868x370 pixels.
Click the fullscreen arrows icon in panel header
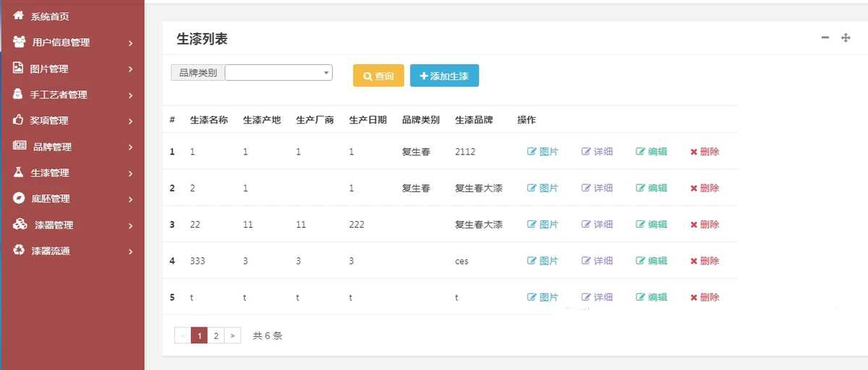click(846, 38)
